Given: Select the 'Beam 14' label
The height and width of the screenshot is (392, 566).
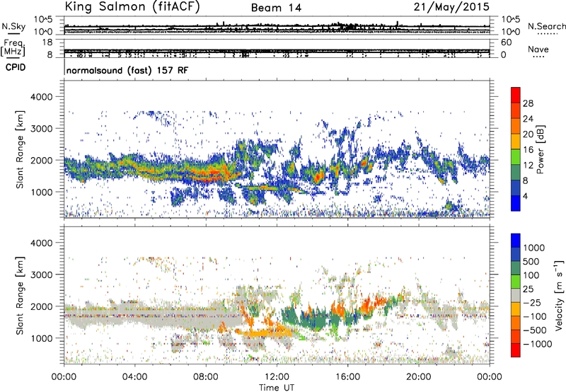Looking at the screenshot, I should coord(276,8).
